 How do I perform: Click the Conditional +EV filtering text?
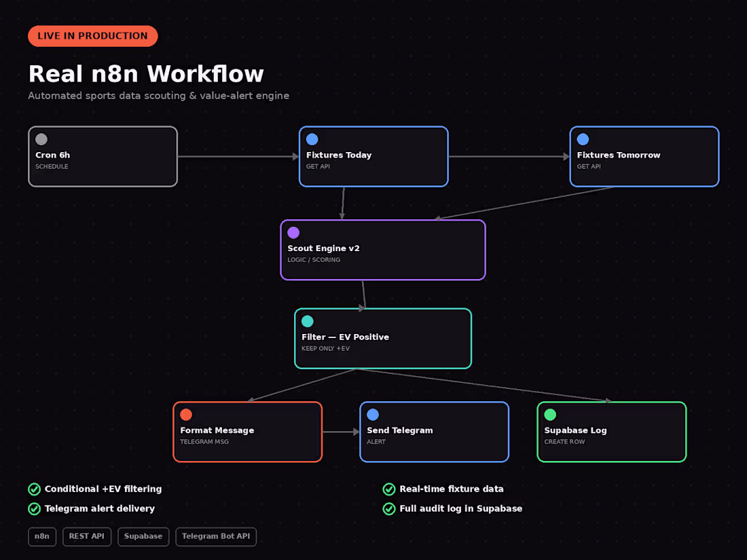point(103,489)
